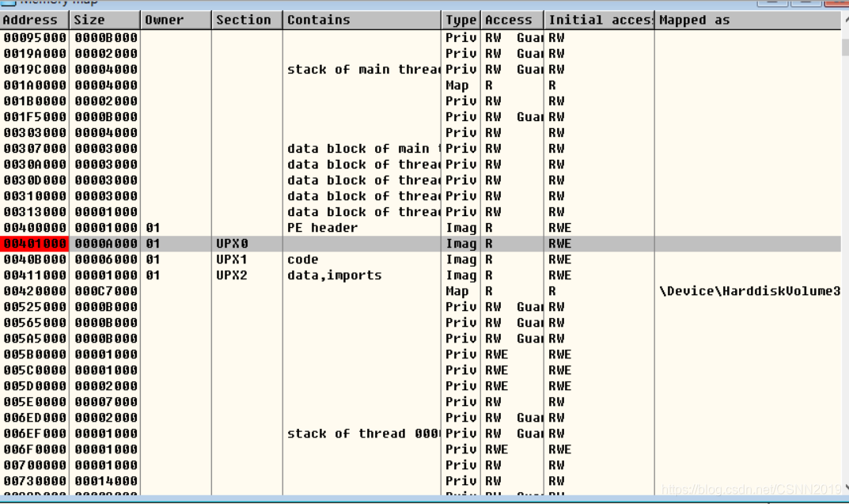The image size is (849, 504).
Task: Select address 0030D000 row
Action: (x=421, y=180)
